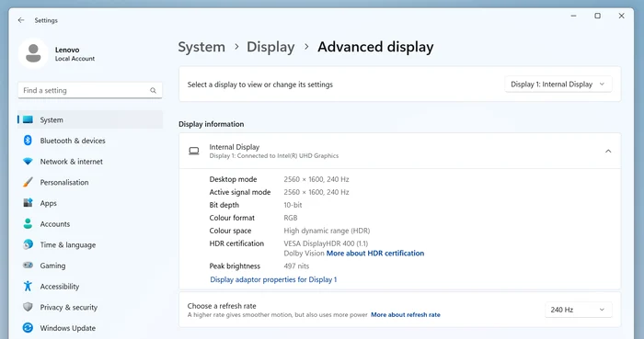Click the back arrow in Settings header

click(21, 20)
